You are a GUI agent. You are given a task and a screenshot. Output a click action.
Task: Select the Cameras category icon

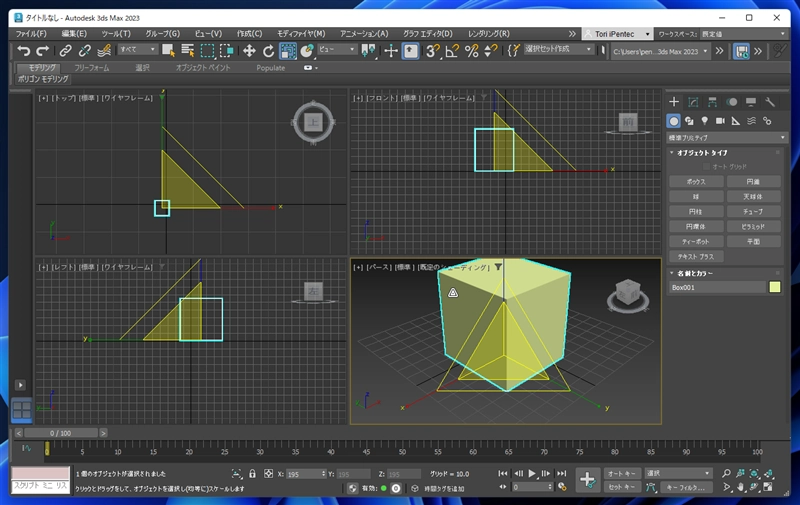point(720,121)
